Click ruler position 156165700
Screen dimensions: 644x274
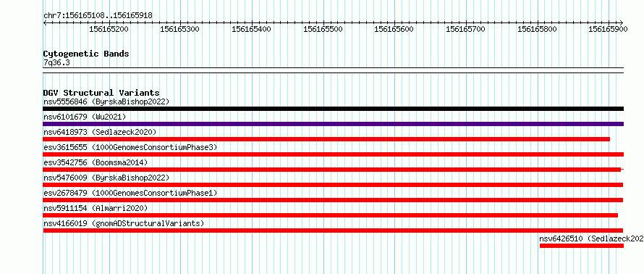point(466,29)
